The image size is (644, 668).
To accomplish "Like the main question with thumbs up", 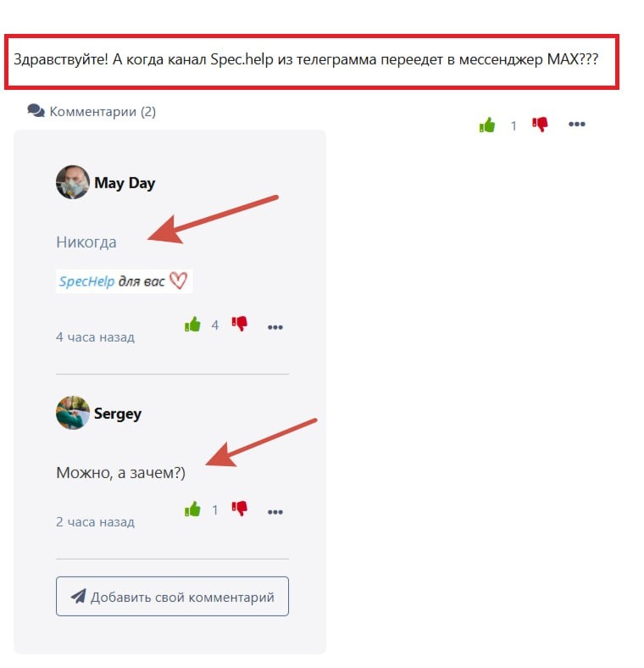I will tap(487, 125).
